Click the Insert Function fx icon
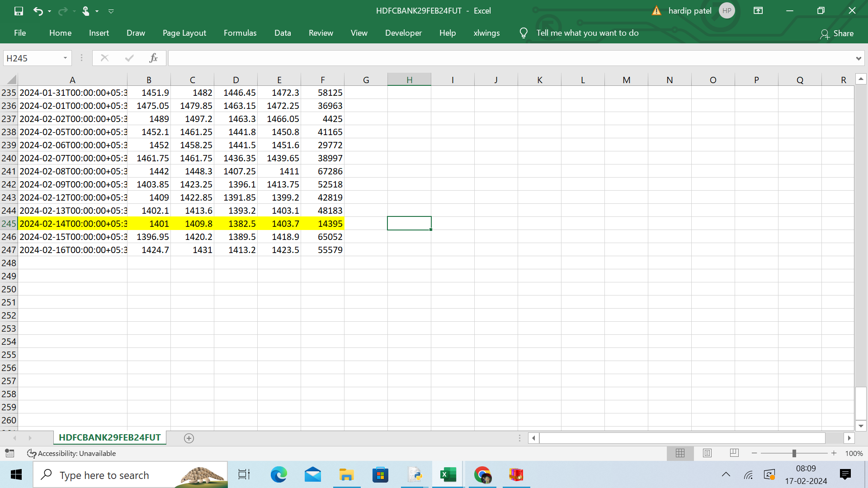Viewport: 868px width, 488px height. tap(153, 58)
